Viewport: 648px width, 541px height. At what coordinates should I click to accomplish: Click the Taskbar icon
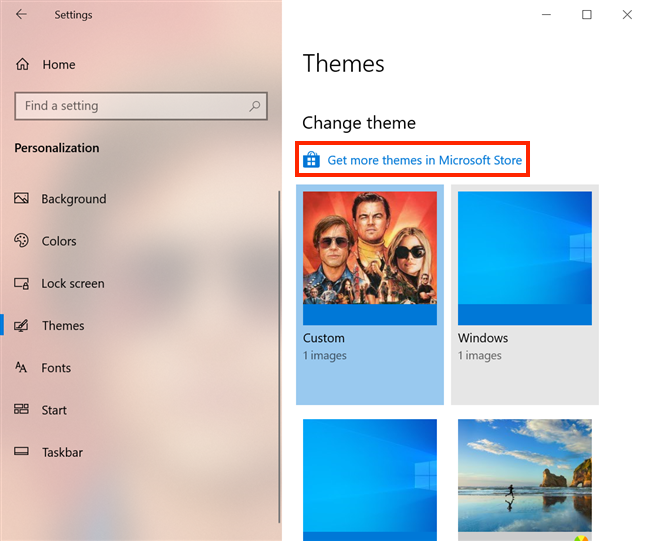[21, 451]
